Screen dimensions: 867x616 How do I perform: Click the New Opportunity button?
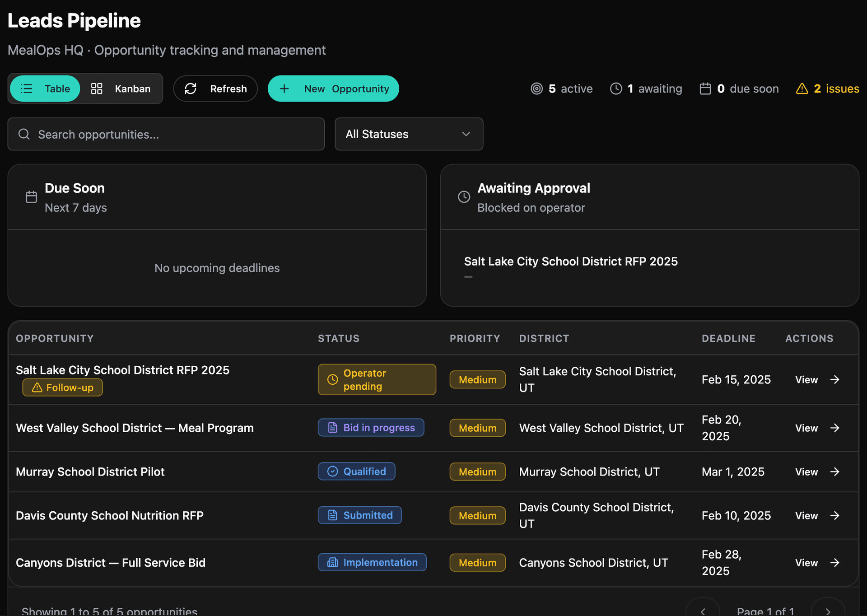(333, 89)
